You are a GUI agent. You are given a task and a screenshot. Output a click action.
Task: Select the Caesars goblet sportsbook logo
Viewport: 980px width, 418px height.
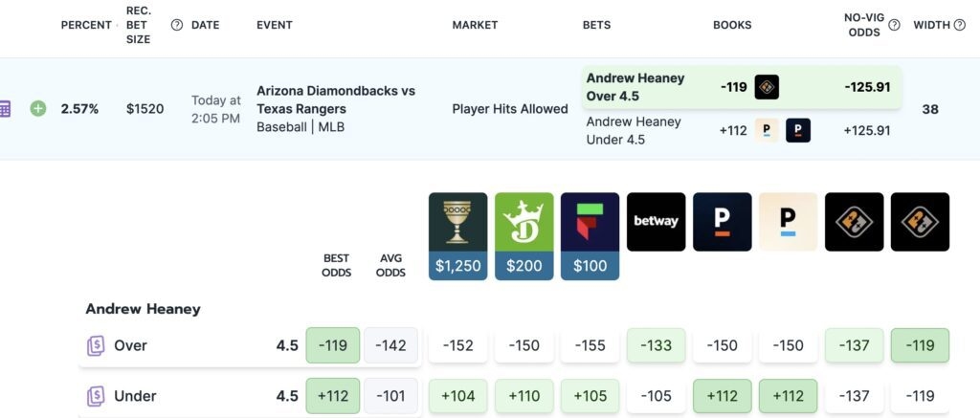(458, 222)
